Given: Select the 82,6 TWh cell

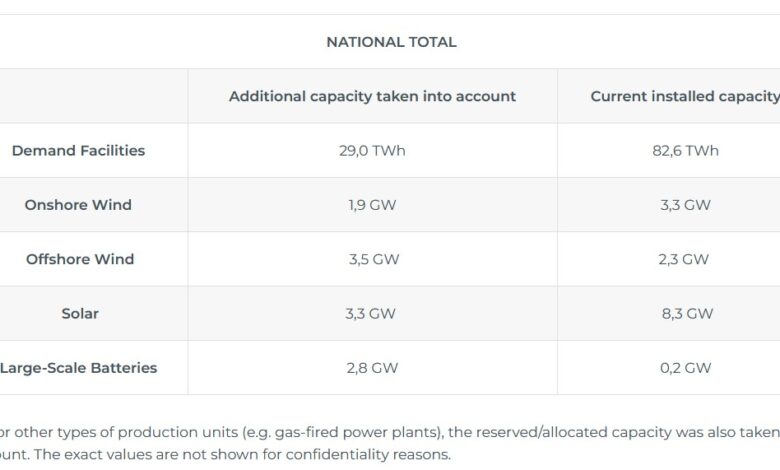Looking at the screenshot, I should click(685, 150).
